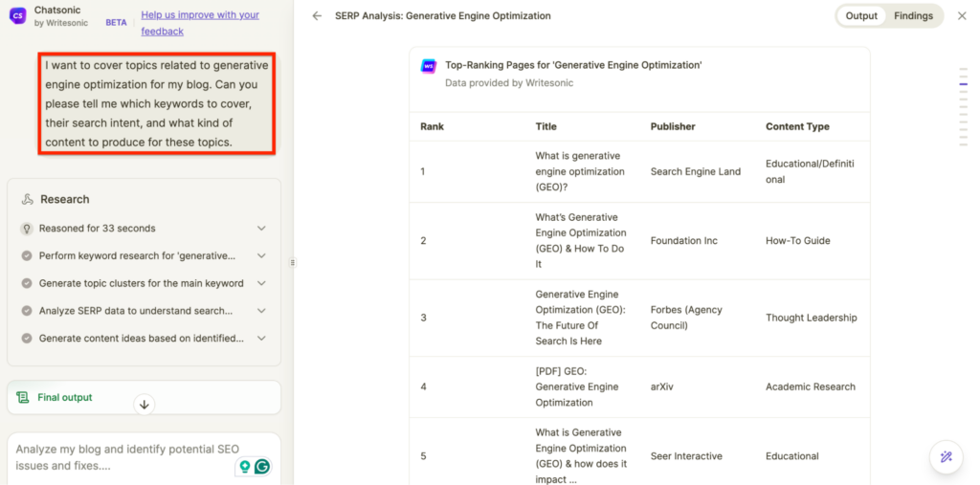Close the SERP Analysis panel with X
This screenshot has width=980, height=485.
click(x=962, y=16)
